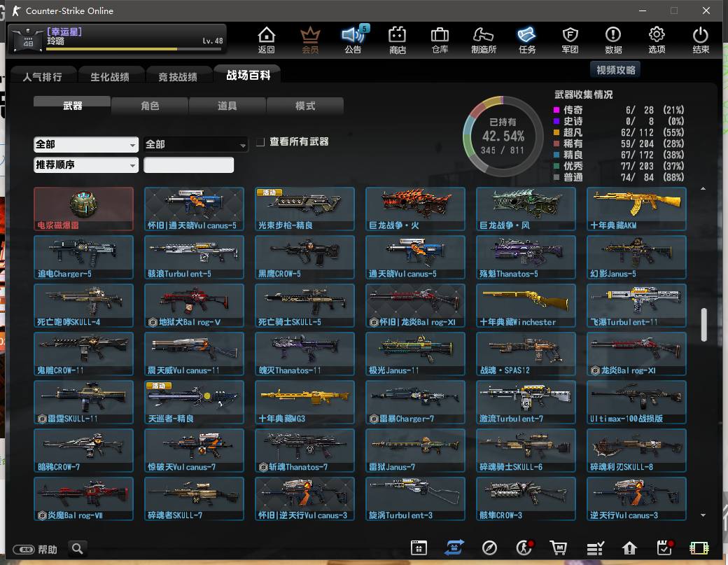Screen dimensions: 728x565
Task: Select the 黑鹰CROW-5 weapon card
Action: click(x=304, y=257)
